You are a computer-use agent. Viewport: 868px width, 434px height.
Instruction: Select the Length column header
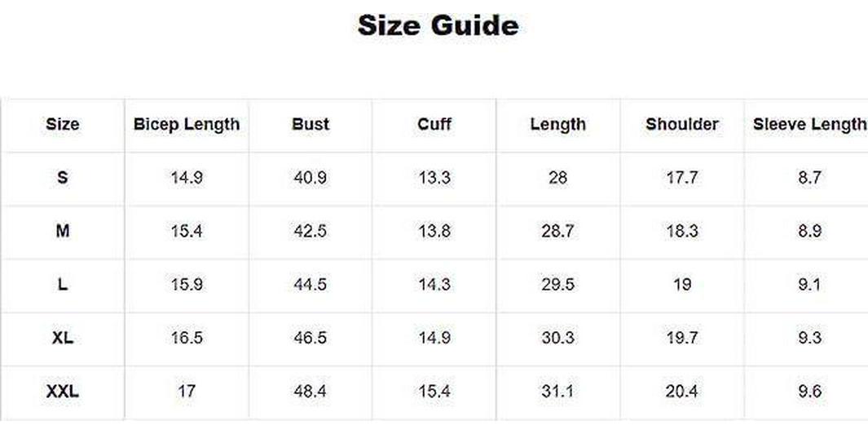point(558,125)
